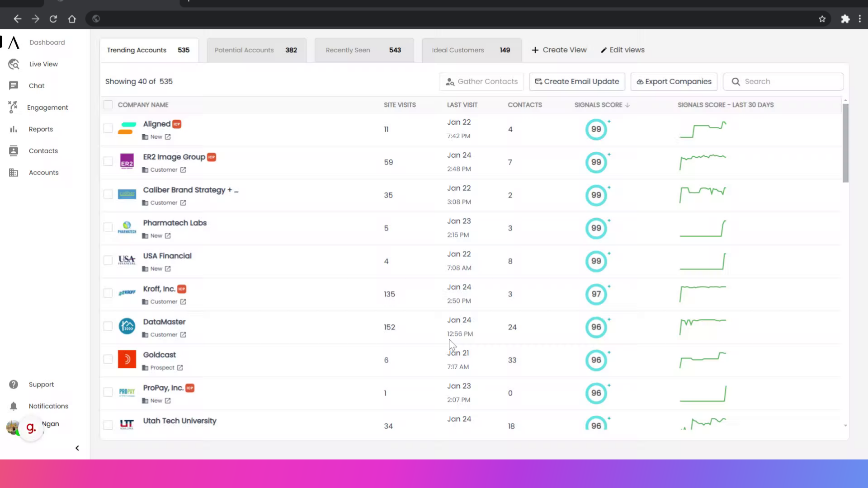
Task: Click the Create View button
Action: pyautogui.click(x=559, y=50)
